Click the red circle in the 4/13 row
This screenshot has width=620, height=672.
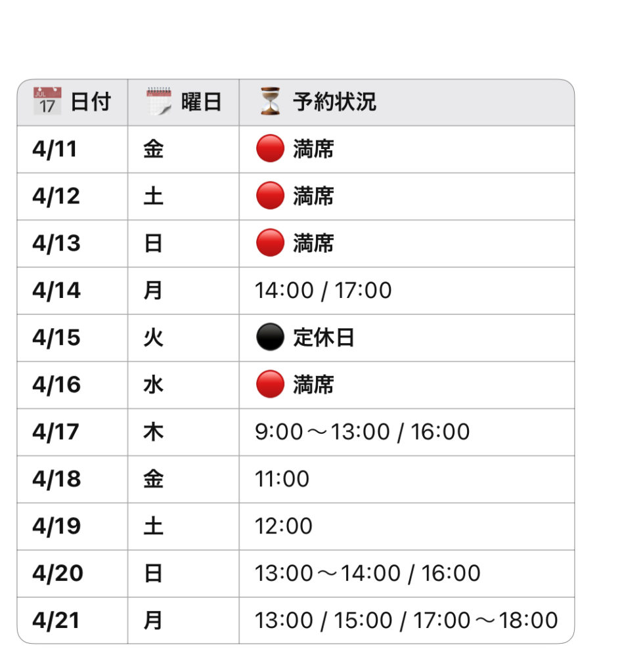(270, 243)
